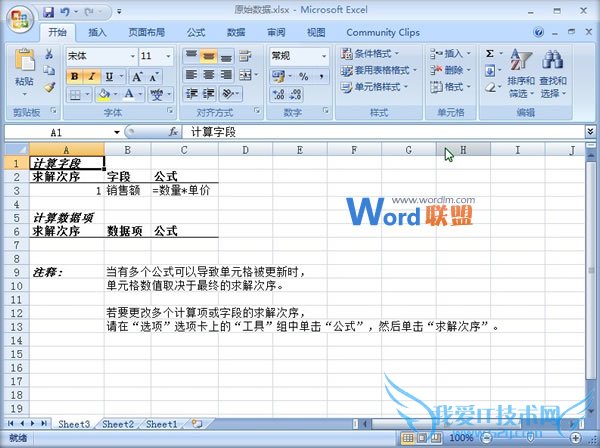Align cell text to the left

coord(191,74)
